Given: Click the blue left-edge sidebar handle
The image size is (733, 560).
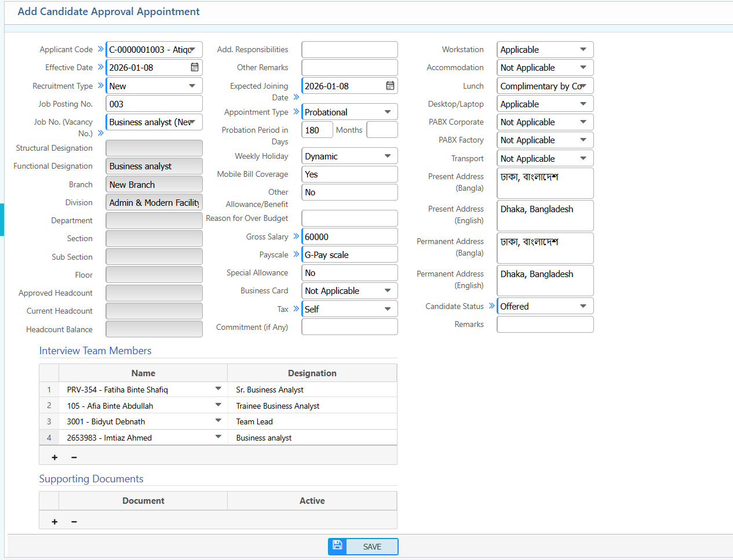Looking at the screenshot, I should click(x=2, y=219).
